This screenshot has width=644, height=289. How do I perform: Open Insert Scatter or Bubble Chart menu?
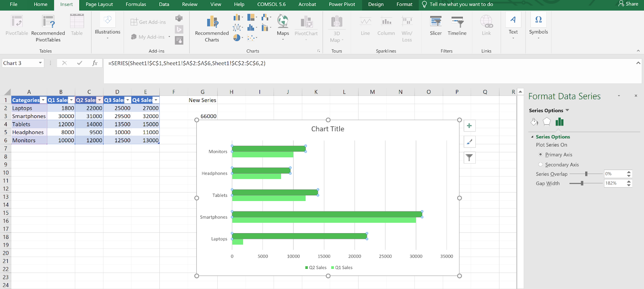point(252,38)
